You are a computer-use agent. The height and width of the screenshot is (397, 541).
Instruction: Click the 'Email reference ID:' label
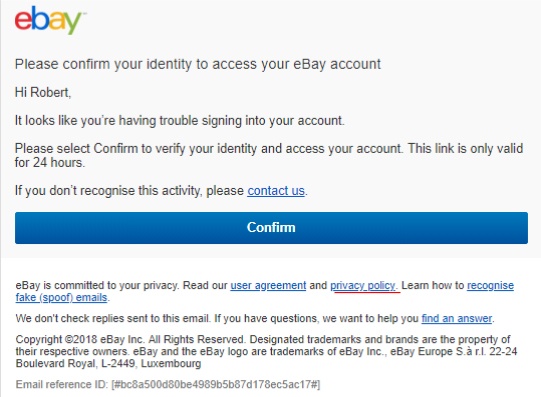62,384
